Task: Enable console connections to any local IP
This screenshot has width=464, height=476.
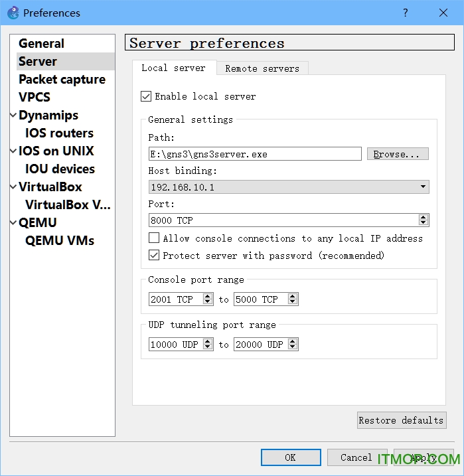Action: coord(154,238)
